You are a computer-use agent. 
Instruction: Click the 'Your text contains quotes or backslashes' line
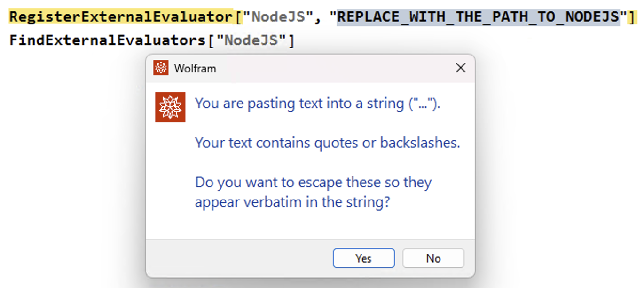tap(327, 143)
